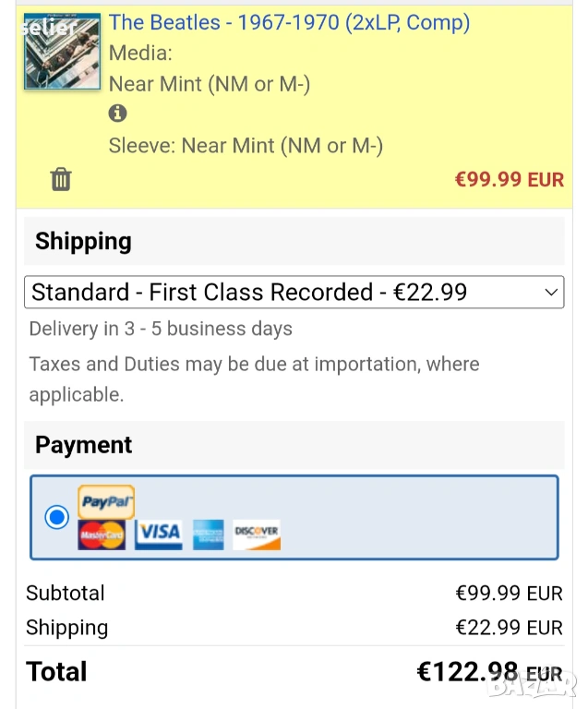Viewport: 588px width, 709px height.
Task: Open the shipping method dropdown
Action: pos(294,293)
